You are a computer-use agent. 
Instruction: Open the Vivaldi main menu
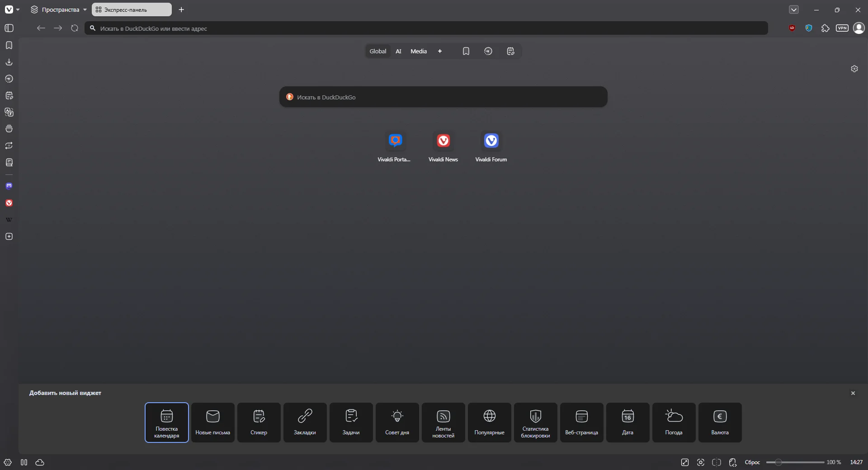[x=9, y=9]
